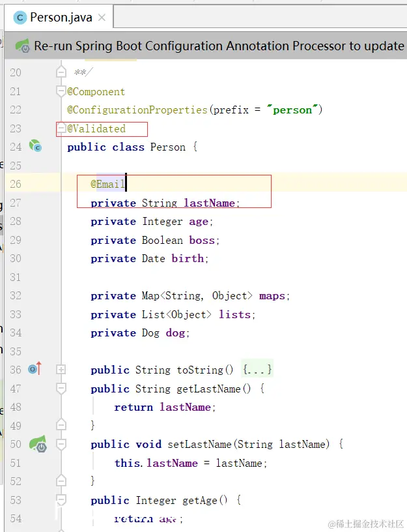Image resolution: width=407 pixels, height=532 pixels.
Task: Click the List<Object> type on line 33
Action: pos(176,314)
